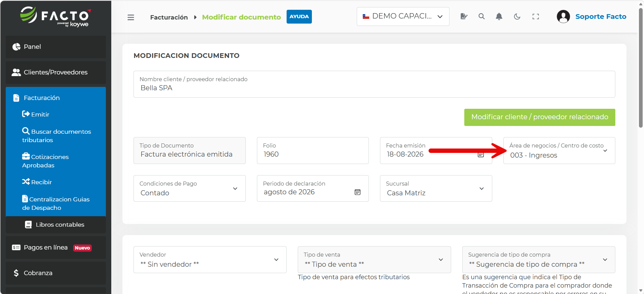The image size is (644, 294).
Task: Click the Nuevo badge
Action: 82,248
